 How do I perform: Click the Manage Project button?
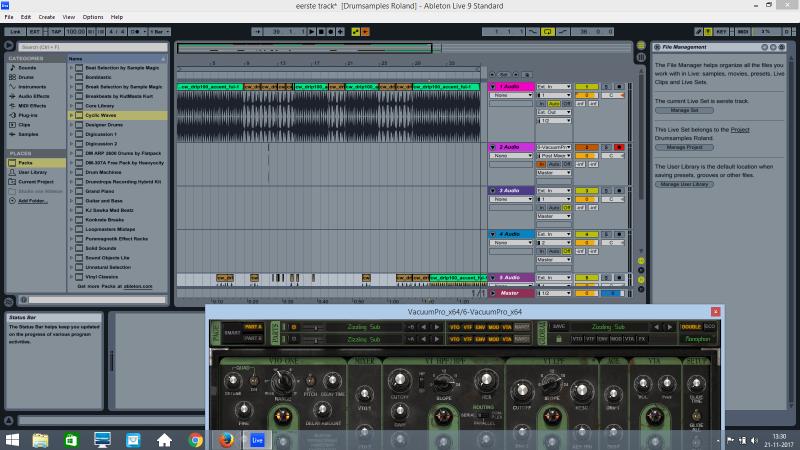coord(684,147)
